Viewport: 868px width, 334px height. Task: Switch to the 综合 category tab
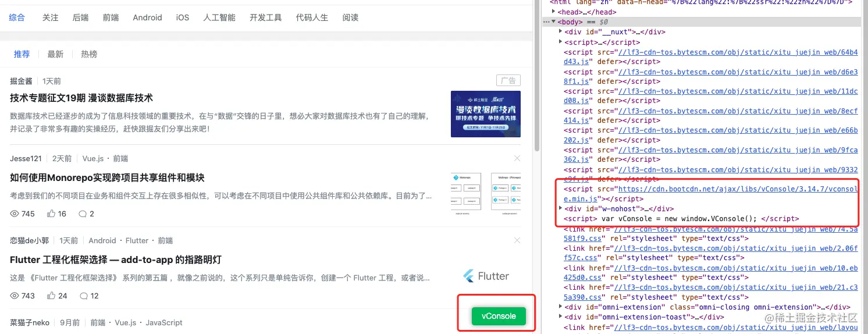(17, 17)
